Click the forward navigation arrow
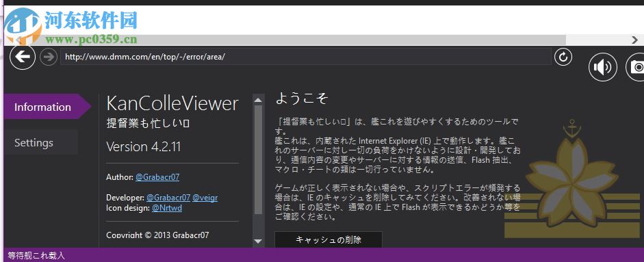Screen dimensions: 644x262 tap(49, 57)
